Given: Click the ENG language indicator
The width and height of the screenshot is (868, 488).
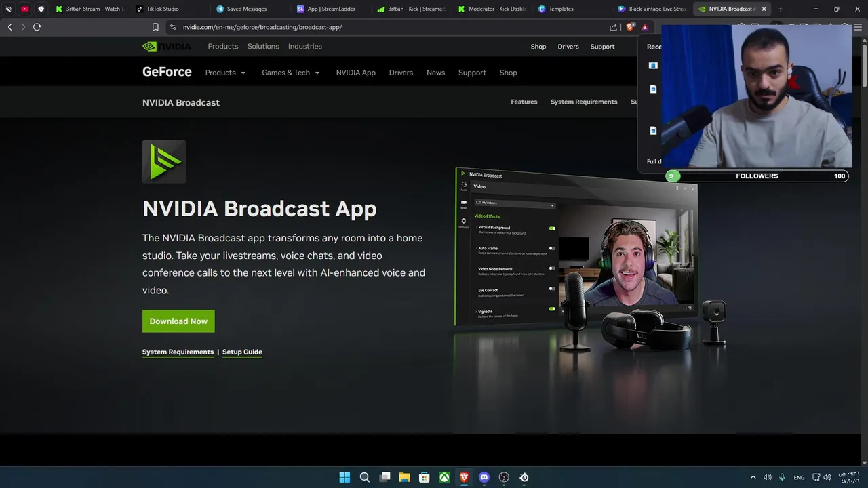Looking at the screenshot, I should coord(799,477).
